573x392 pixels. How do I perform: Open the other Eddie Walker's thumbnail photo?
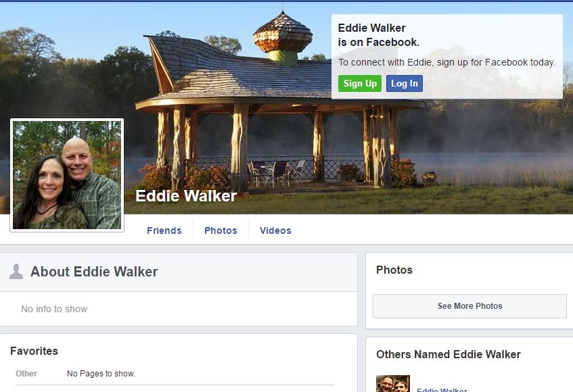point(393,384)
